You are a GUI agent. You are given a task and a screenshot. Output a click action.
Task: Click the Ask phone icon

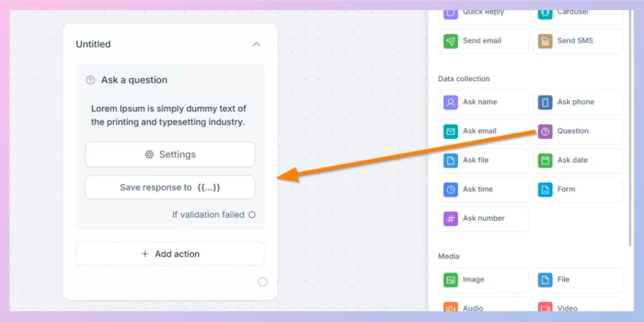coord(545,103)
